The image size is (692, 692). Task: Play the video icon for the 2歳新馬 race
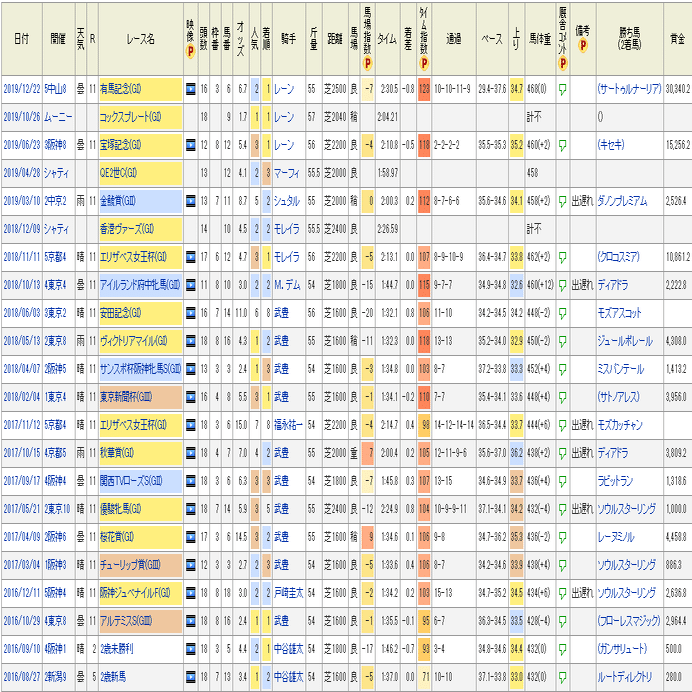191,677
